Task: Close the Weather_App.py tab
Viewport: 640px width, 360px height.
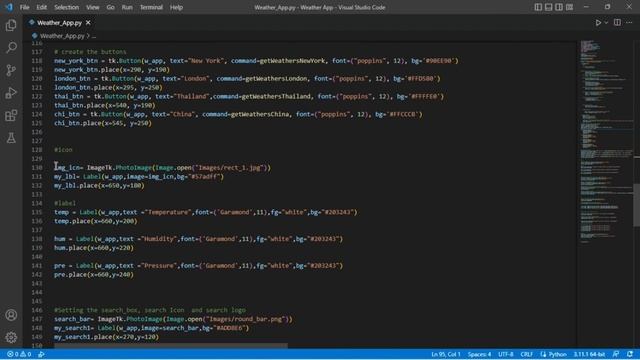Action: pyautogui.click(x=88, y=23)
